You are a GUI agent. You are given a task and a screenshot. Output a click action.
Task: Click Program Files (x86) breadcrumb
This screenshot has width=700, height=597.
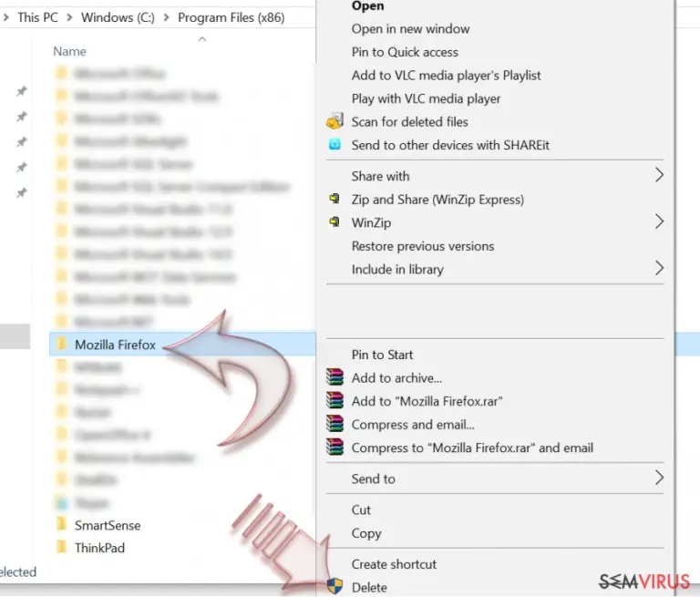point(232,18)
